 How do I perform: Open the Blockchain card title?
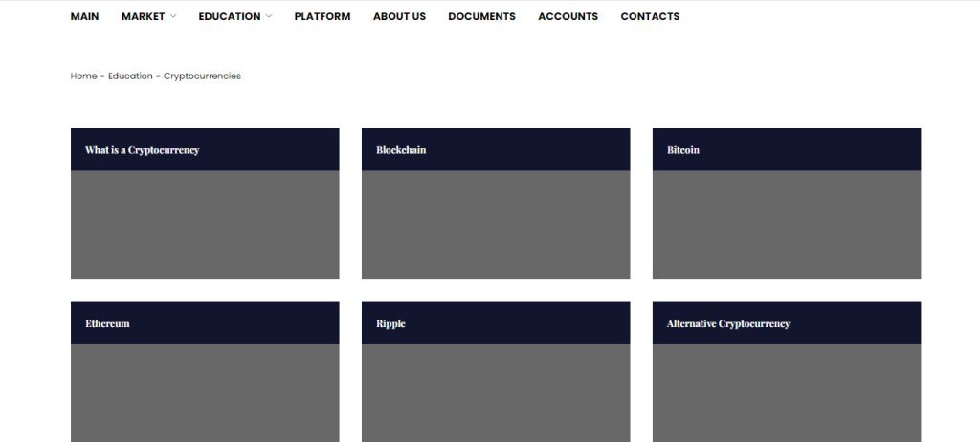(x=401, y=150)
